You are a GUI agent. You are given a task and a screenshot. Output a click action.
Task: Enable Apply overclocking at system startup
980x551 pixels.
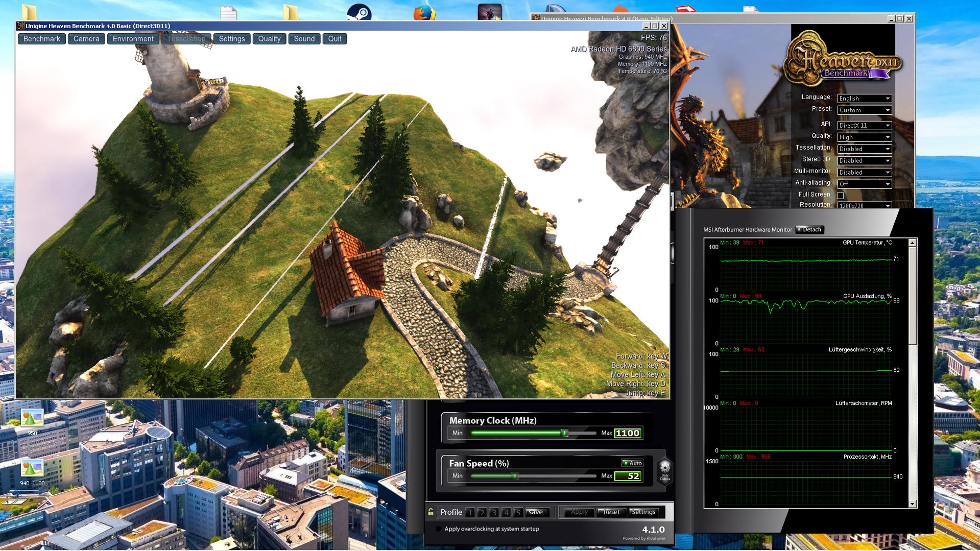438,529
